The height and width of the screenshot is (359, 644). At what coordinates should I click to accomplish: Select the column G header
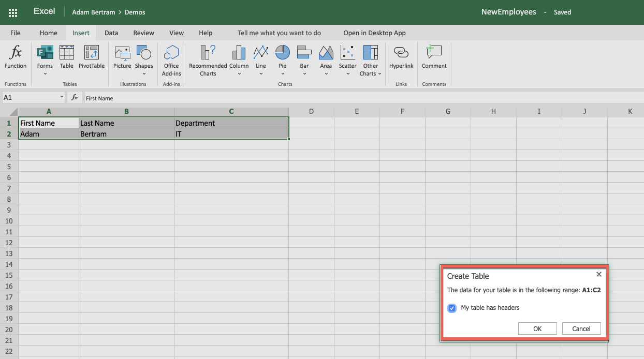coord(448,111)
